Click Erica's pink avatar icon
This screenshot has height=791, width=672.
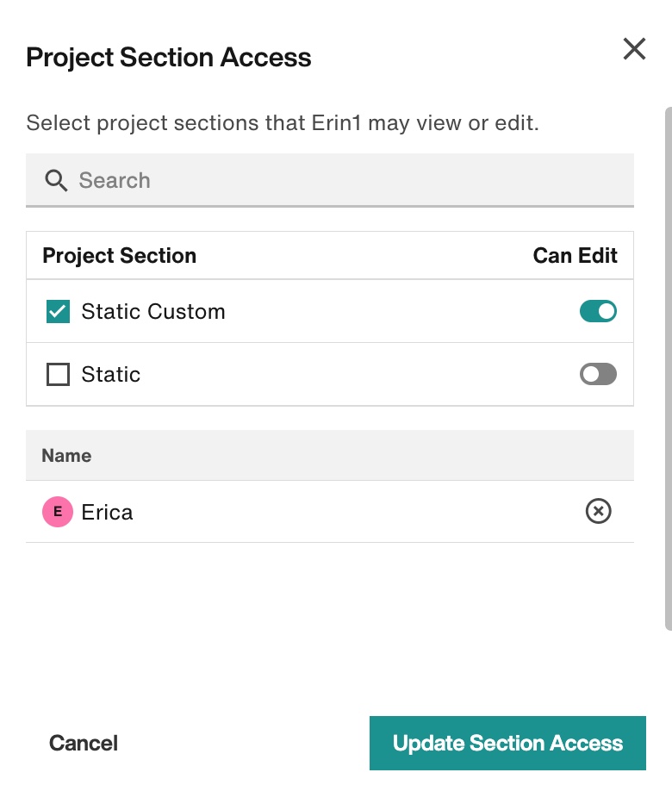(x=58, y=512)
